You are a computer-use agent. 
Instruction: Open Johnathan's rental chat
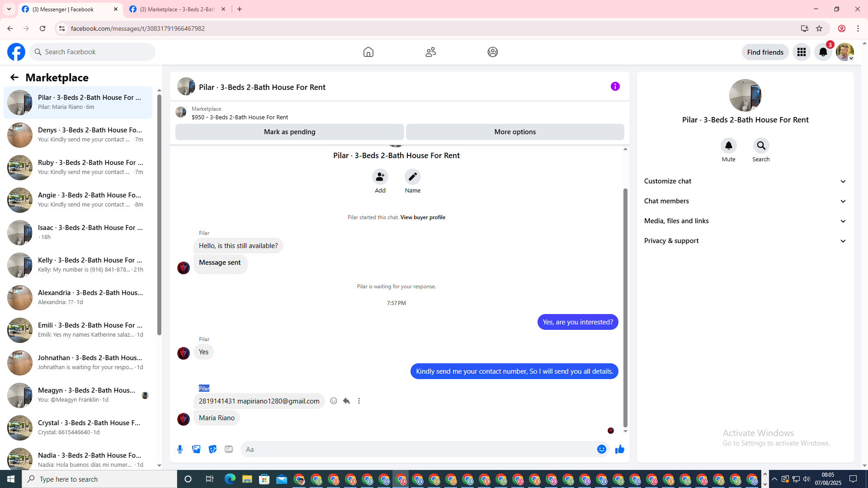pos(78,362)
